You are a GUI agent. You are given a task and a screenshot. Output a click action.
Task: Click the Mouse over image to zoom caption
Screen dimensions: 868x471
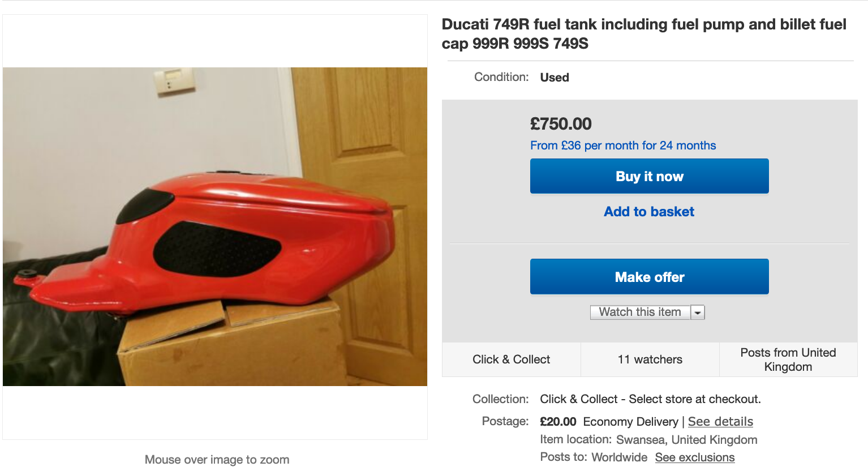click(217, 460)
